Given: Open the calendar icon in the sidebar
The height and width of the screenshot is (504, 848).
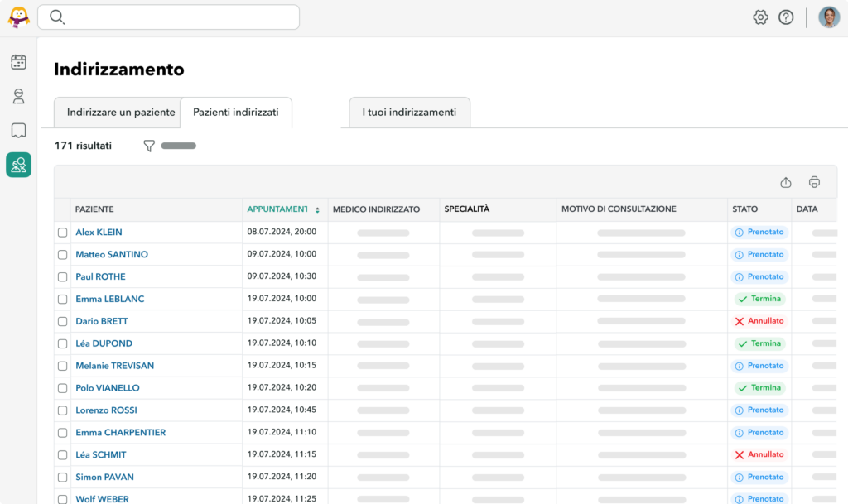Looking at the screenshot, I should 18,61.
